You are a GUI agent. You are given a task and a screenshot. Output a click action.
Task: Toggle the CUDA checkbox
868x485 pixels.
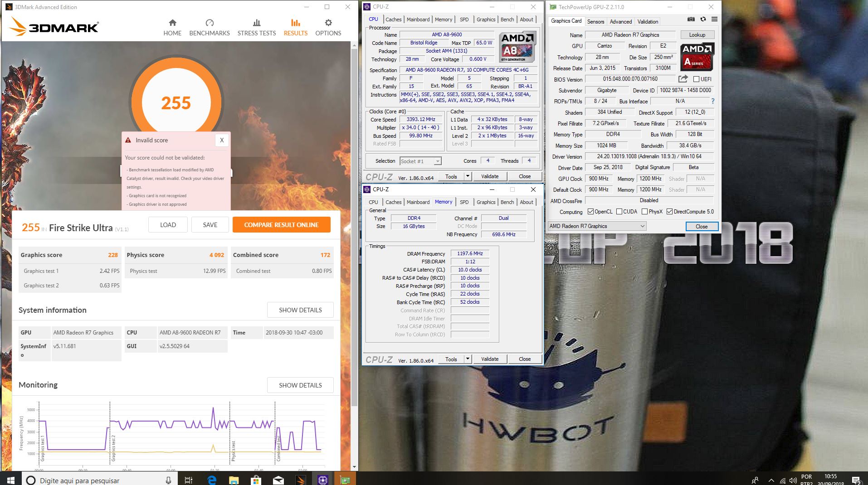619,212
